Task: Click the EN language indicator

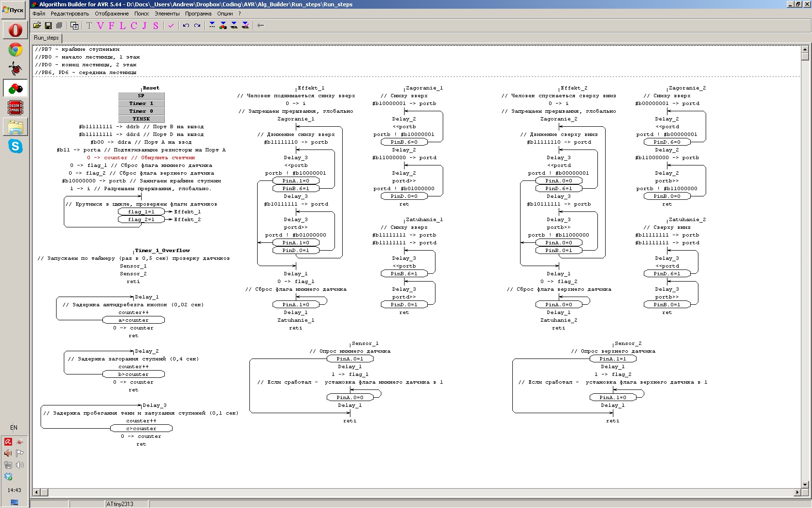Action: (14, 427)
